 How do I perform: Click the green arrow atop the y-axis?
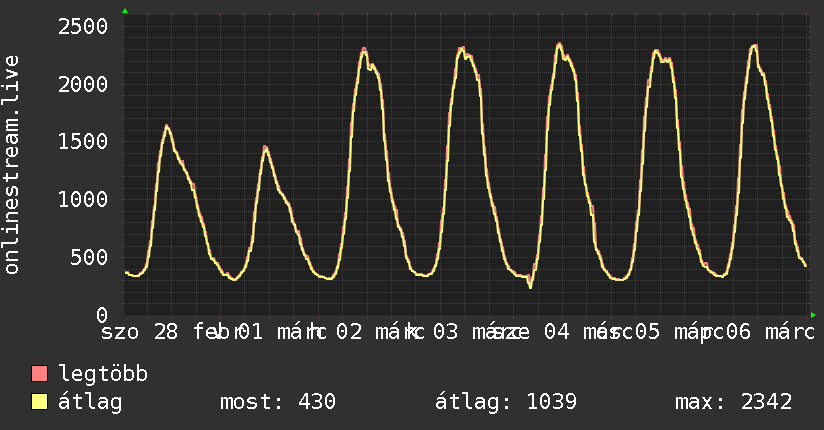click(x=125, y=11)
